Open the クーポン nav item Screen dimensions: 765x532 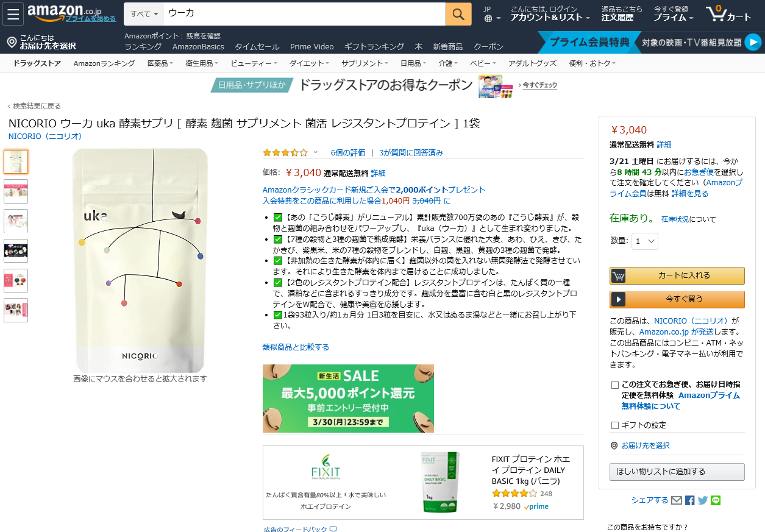(x=489, y=47)
